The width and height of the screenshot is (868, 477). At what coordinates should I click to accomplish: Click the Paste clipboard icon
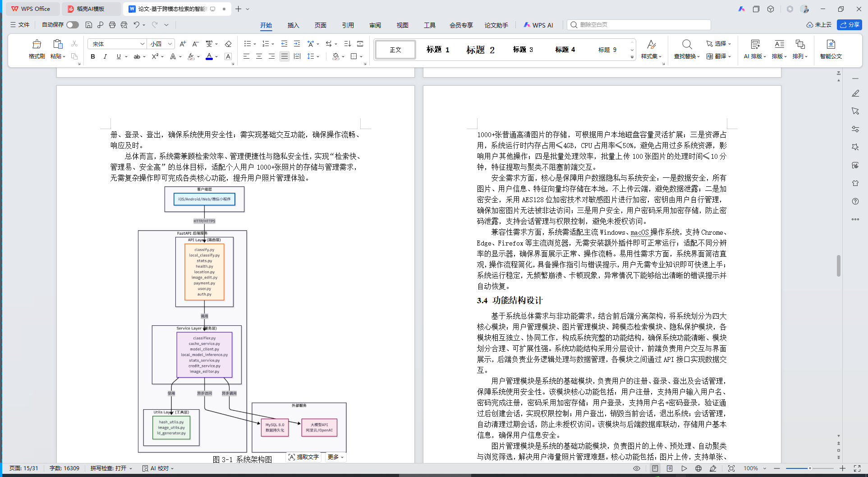58,44
